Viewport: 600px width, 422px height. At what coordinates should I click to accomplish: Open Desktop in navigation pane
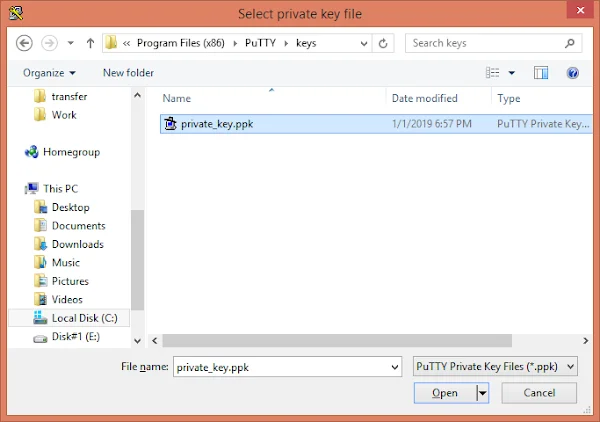click(70, 207)
